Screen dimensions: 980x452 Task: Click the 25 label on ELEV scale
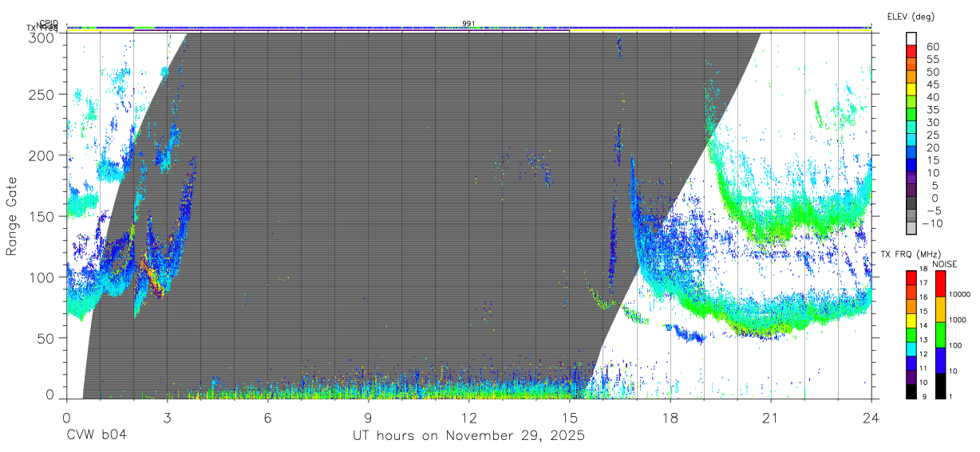pyautogui.click(x=932, y=136)
